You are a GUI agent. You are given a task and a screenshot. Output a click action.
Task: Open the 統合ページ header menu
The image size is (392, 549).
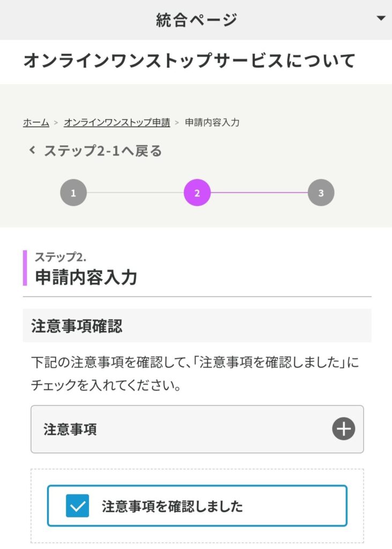tap(196, 20)
